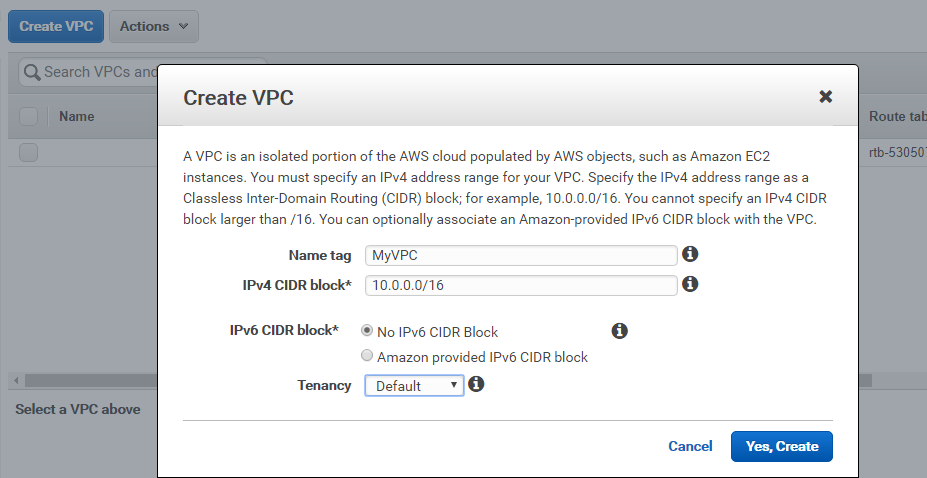Click the blue Create VPC button
This screenshot has width=927, height=478.
(56, 27)
